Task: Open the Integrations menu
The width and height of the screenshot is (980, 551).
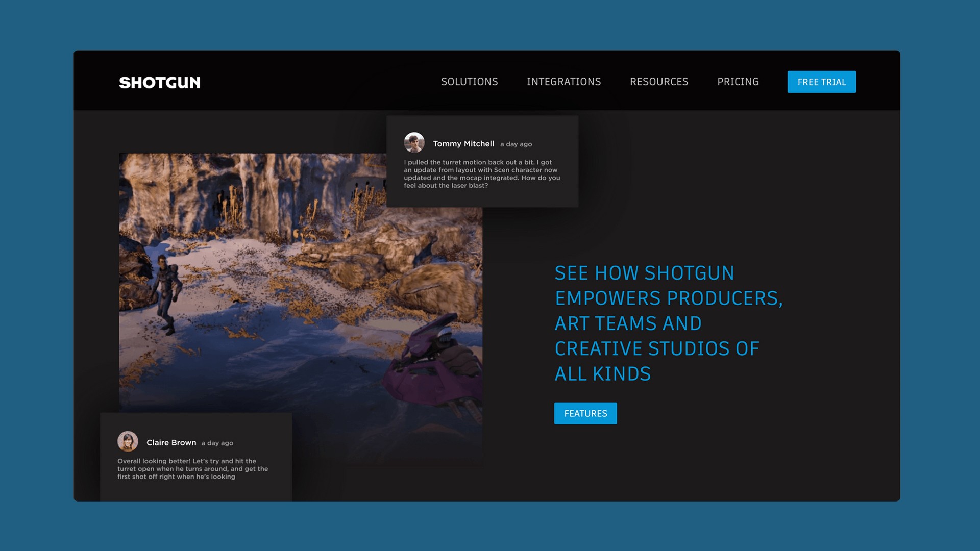Action: click(x=563, y=82)
